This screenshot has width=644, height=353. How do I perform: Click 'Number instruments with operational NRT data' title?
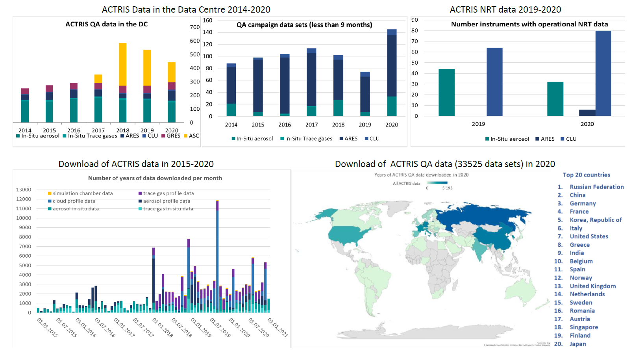pos(529,24)
